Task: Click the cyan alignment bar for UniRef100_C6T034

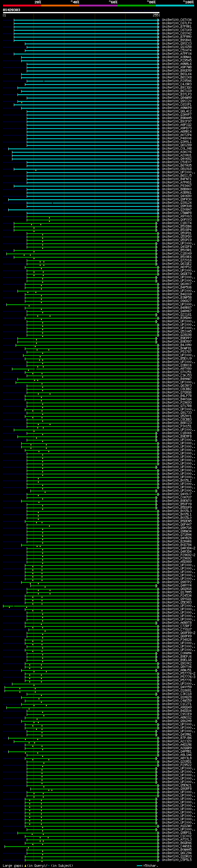Action: pyautogui.click(x=86, y=20)
